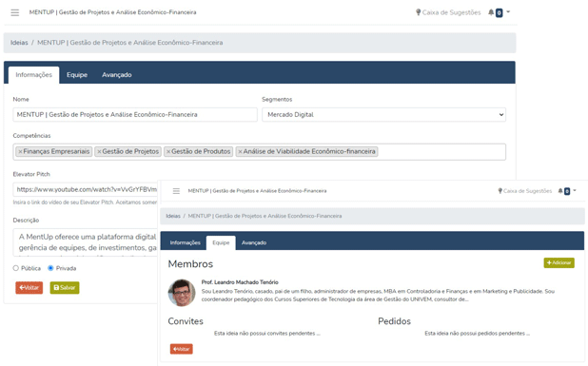Select the Pública radio option
This screenshot has width=588, height=366.
16,268
